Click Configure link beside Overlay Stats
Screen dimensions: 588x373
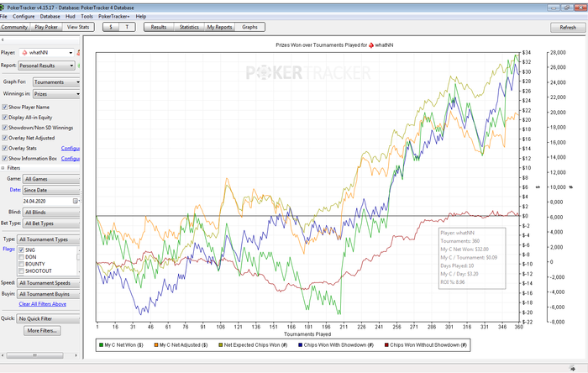coord(71,149)
